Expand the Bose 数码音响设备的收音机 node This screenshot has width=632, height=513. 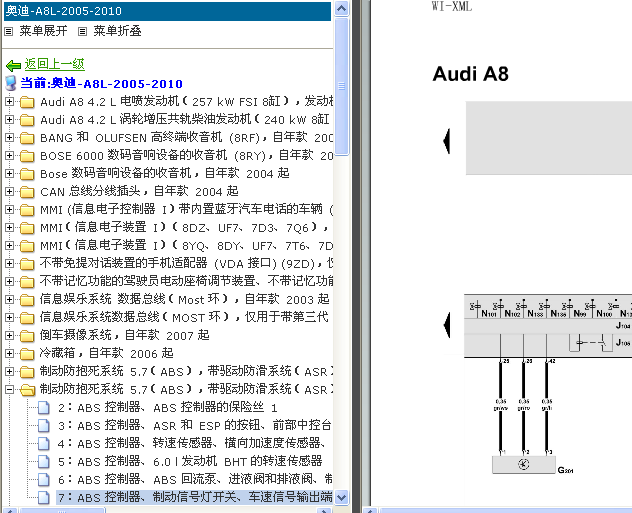pyautogui.click(x=9, y=173)
